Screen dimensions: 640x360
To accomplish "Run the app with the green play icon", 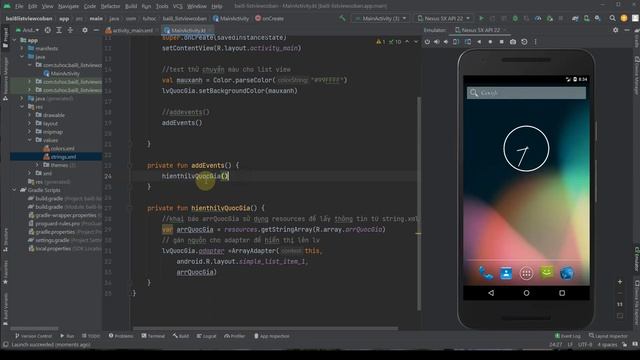I will [x=481, y=18].
